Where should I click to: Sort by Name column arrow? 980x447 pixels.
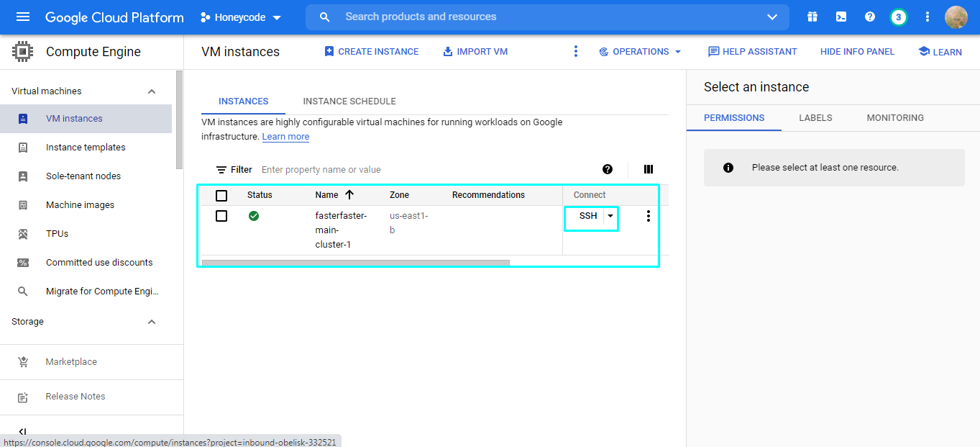click(349, 194)
